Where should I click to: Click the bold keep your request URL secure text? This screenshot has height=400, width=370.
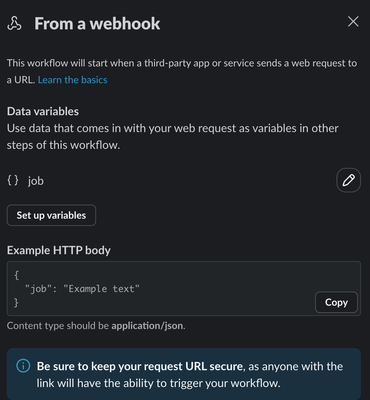[x=140, y=366]
